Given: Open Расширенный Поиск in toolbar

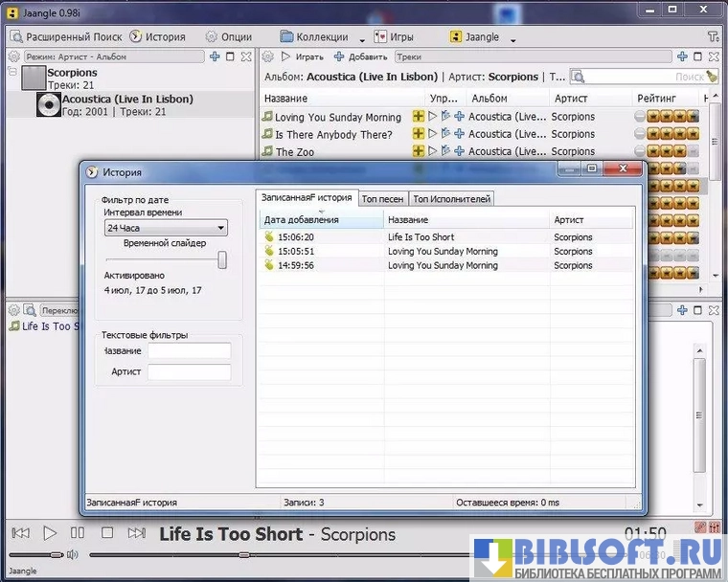Looking at the screenshot, I should [65, 36].
